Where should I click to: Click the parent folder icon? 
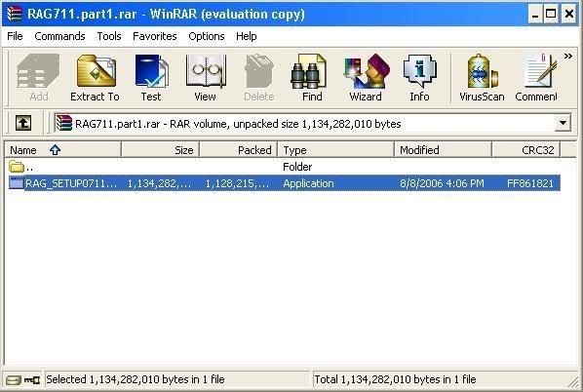[17, 166]
